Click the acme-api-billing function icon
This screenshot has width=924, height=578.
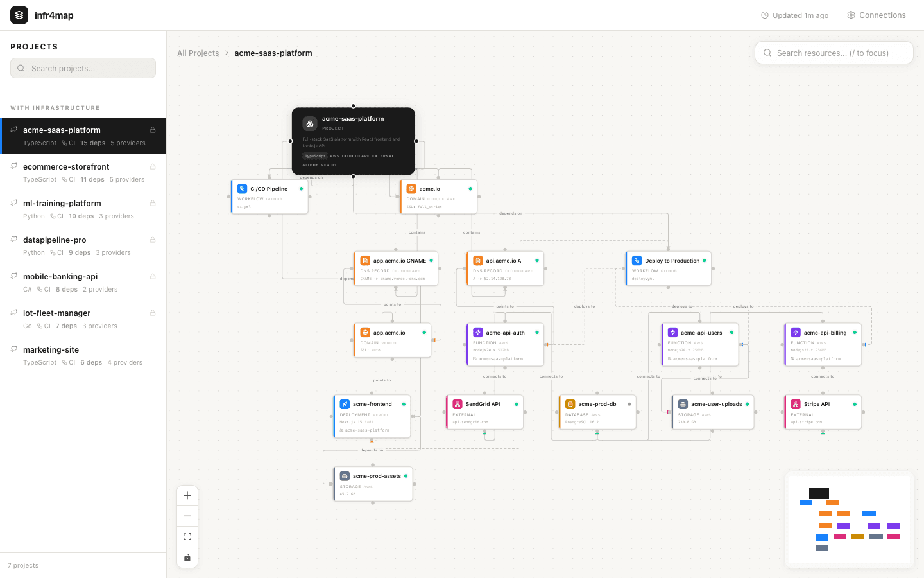(x=796, y=333)
